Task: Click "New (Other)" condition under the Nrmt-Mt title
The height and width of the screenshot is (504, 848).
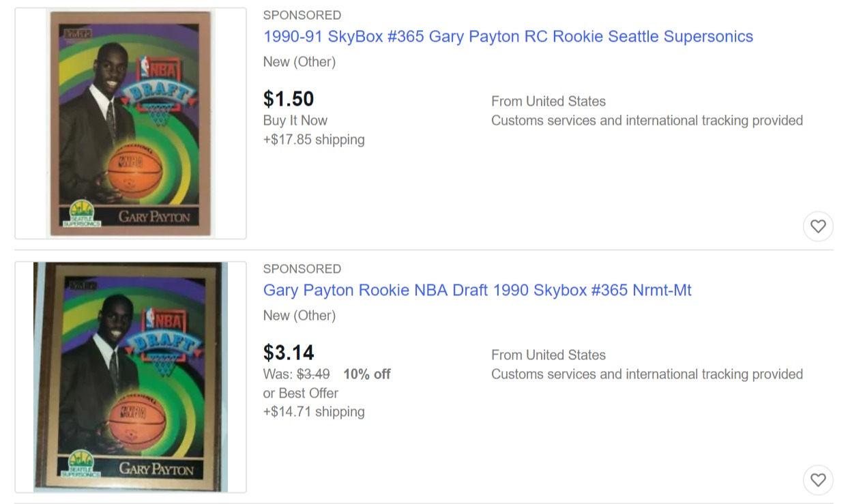Action: [x=299, y=316]
